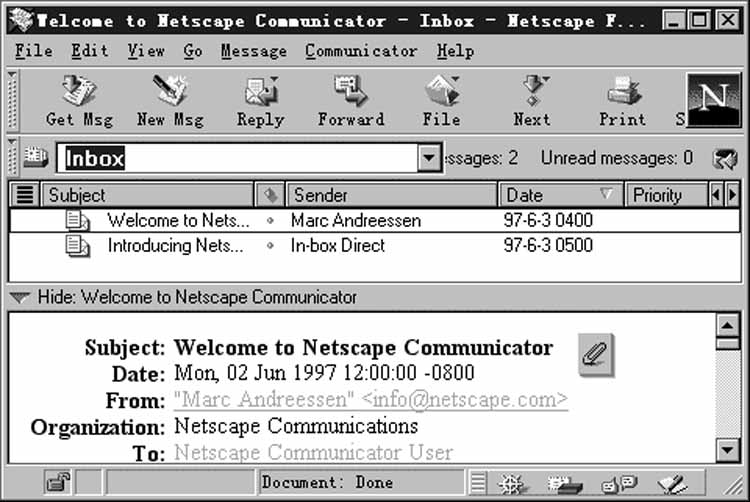The height and width of the screenshot is (502, 750).
Task: Collapse the main toolbar via grip handle
Action: tap(12, 100)
